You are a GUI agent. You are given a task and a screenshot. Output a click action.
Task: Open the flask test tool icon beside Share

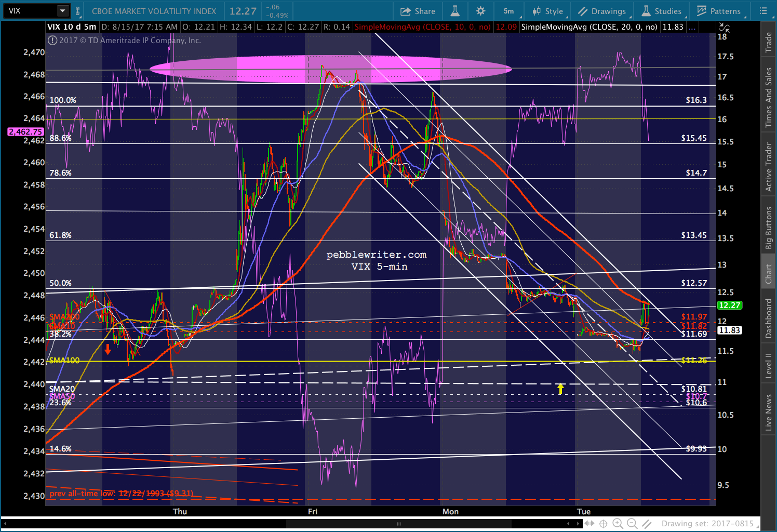[x=455, y=11]
